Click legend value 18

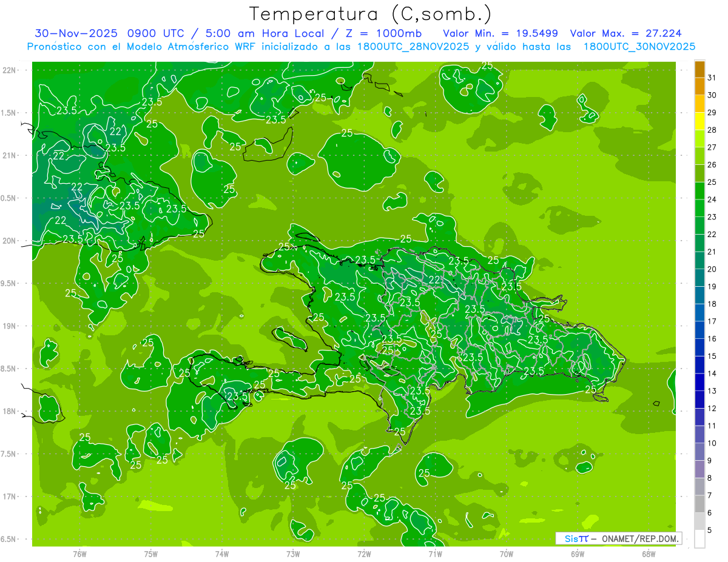[712, 304]
